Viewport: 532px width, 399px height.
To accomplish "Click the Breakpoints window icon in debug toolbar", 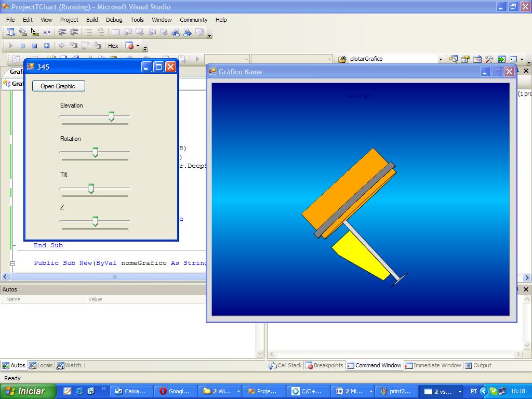I will (129, 46).
